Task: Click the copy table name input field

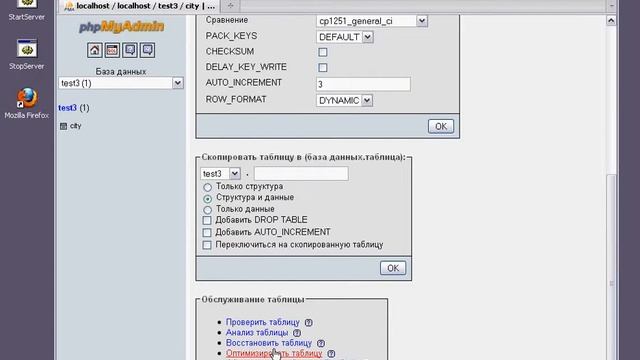Action: click(301, 173)
